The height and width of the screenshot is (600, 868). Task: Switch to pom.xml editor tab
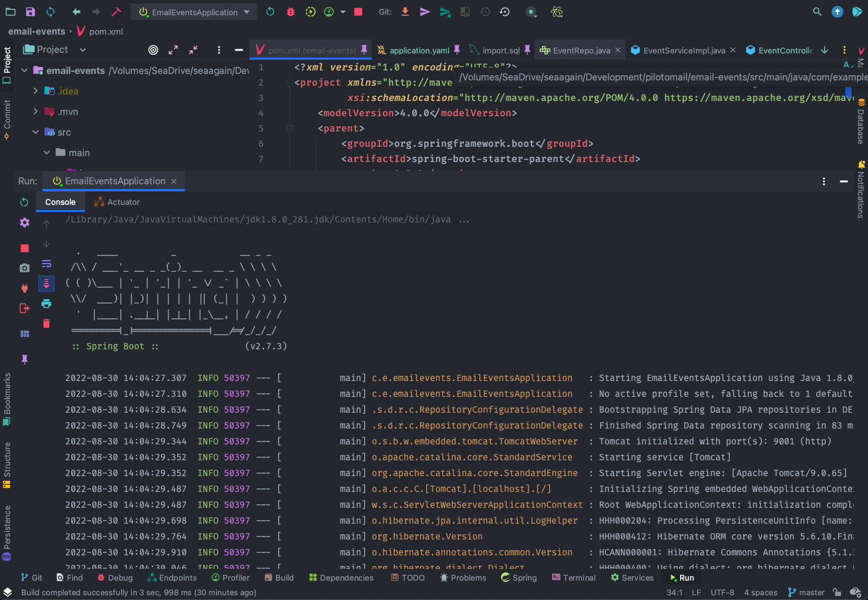(x=311, y=50)
